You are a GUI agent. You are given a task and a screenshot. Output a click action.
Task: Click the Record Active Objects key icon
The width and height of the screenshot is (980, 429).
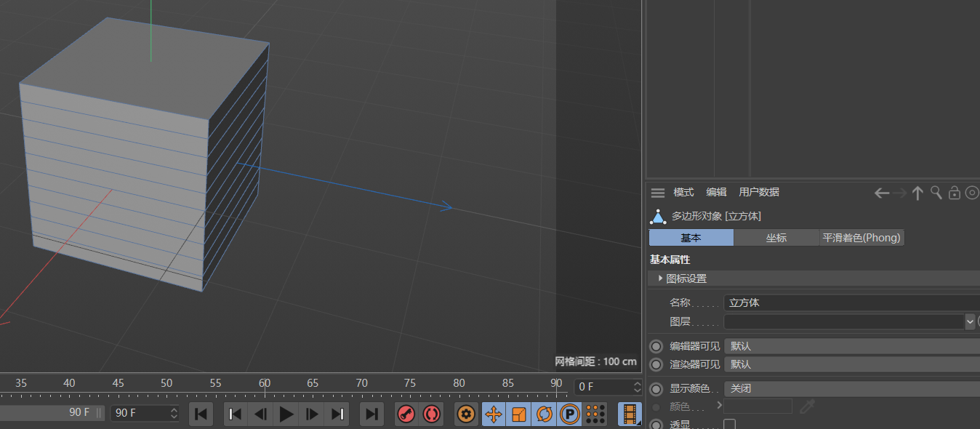[406, 414]
